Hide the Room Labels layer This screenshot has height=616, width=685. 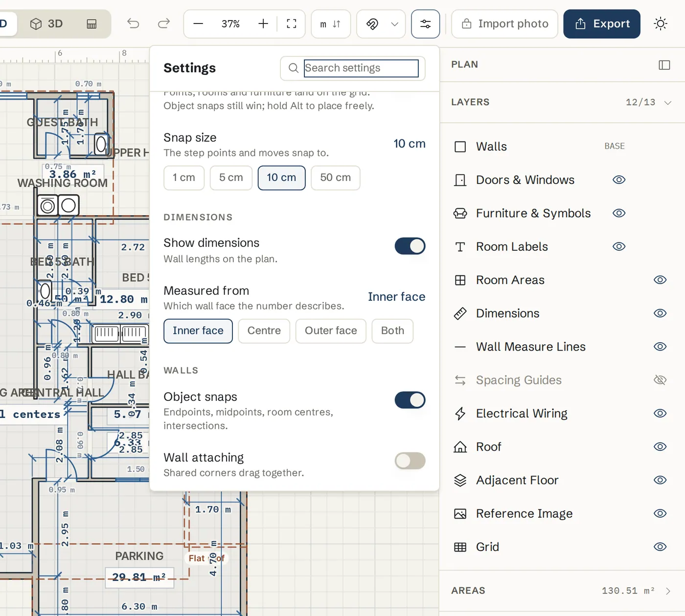(x=619, y=246)
